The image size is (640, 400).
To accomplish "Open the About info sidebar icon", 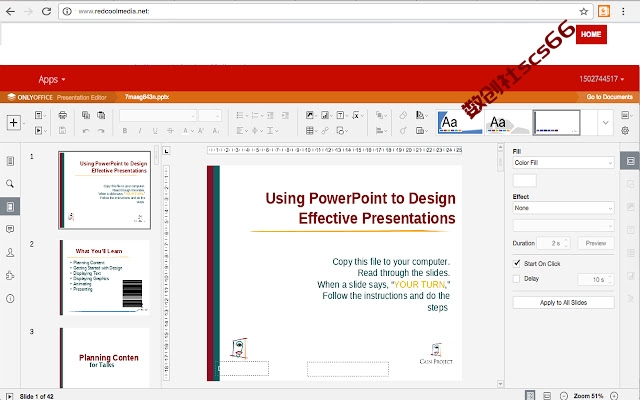I will coord(10,299).
